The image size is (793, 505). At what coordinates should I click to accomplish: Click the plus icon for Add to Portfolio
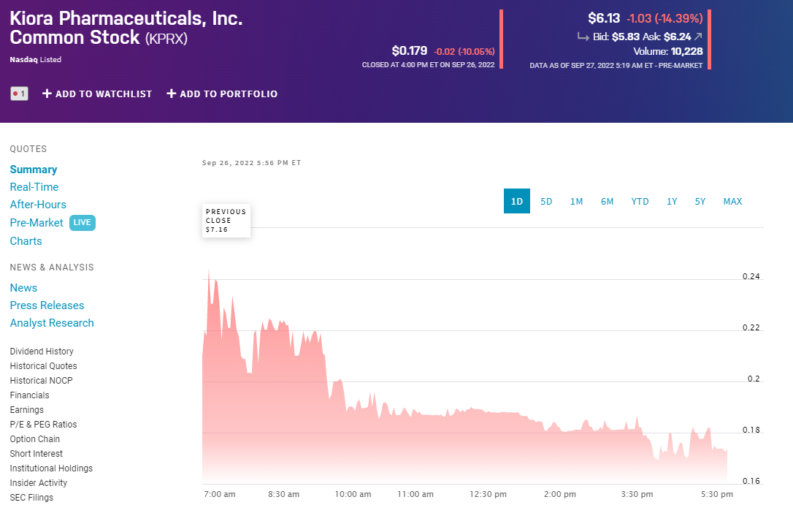(171, 94)
